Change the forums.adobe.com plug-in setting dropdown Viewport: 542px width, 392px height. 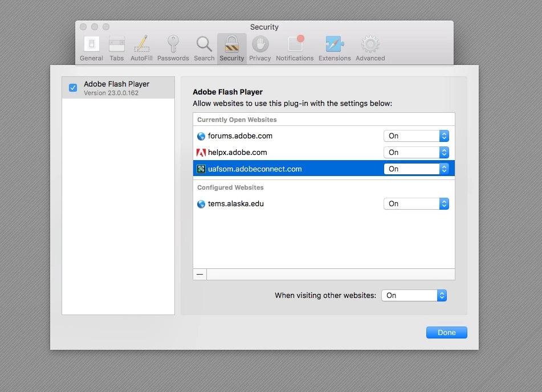pyautogui.click(x=416, y=136)
